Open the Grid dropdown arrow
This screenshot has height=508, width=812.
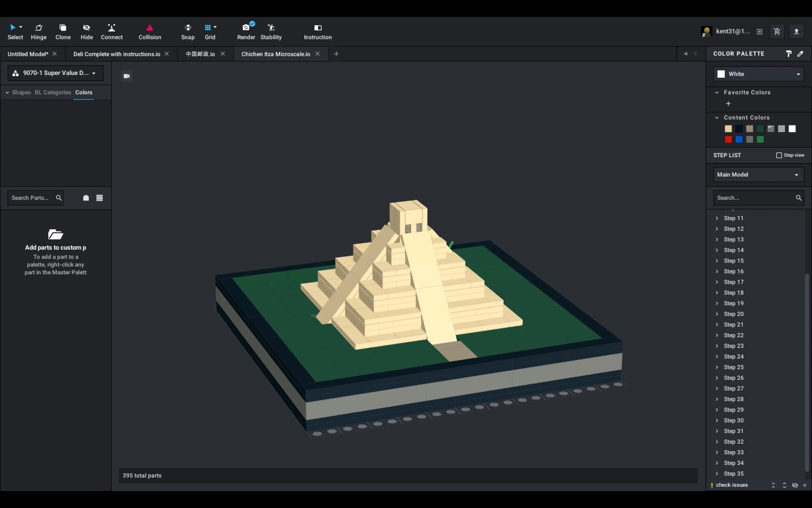[x=215, y=27]
